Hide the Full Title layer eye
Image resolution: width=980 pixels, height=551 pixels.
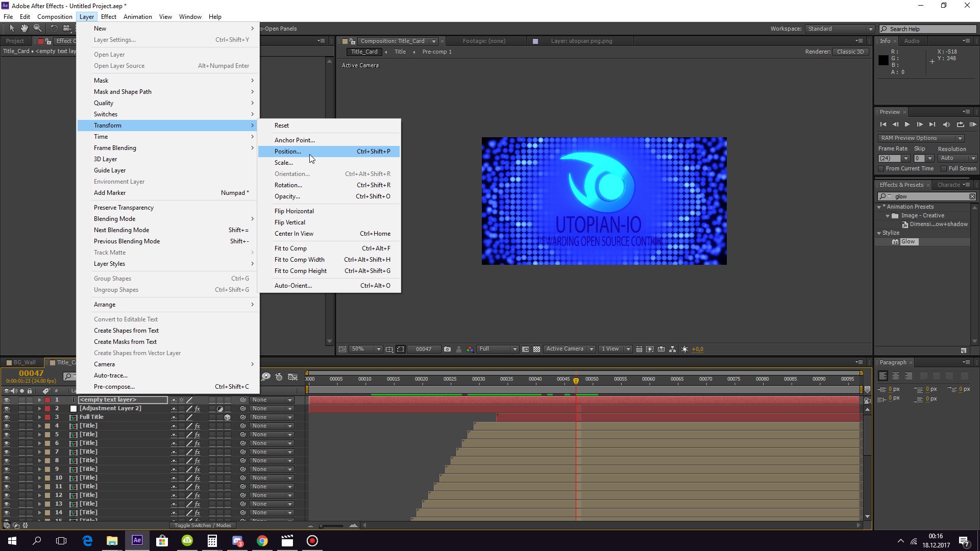click(7, 417)
